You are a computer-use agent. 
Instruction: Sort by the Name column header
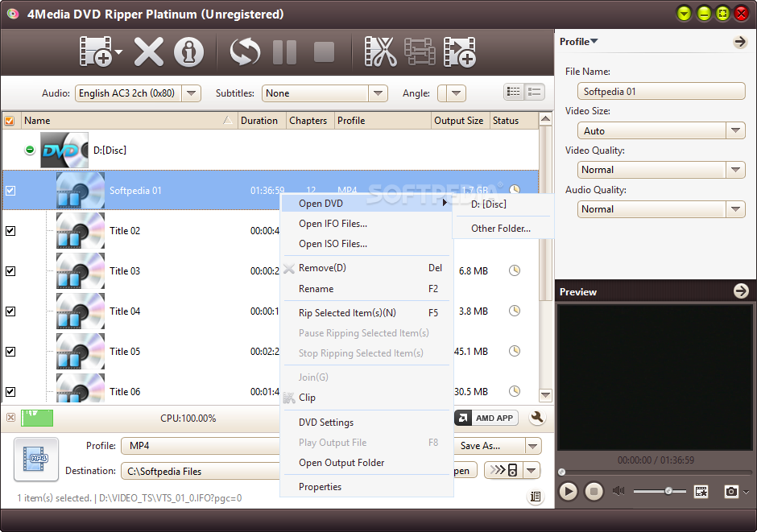coord(129,121)
